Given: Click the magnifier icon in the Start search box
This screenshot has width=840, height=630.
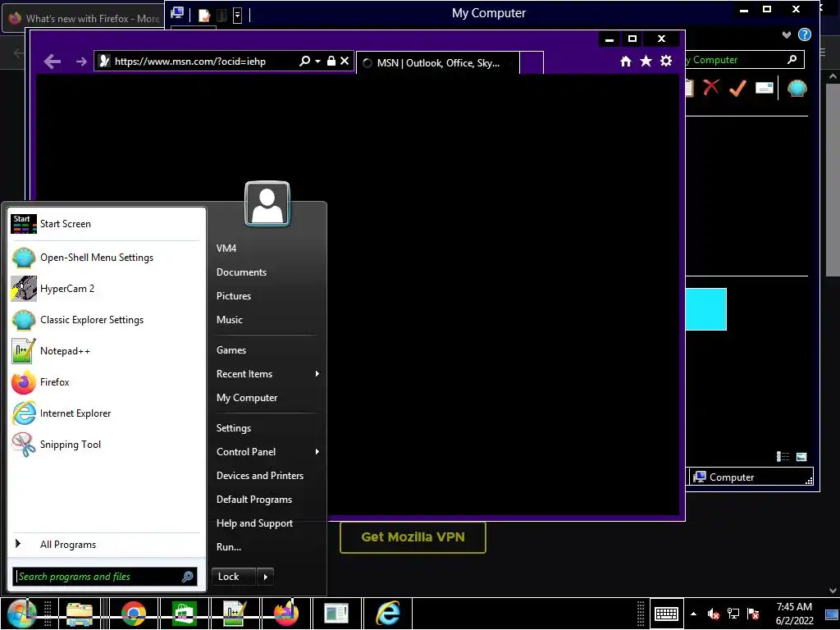Looking at the screenshot, I should [188, 577].
